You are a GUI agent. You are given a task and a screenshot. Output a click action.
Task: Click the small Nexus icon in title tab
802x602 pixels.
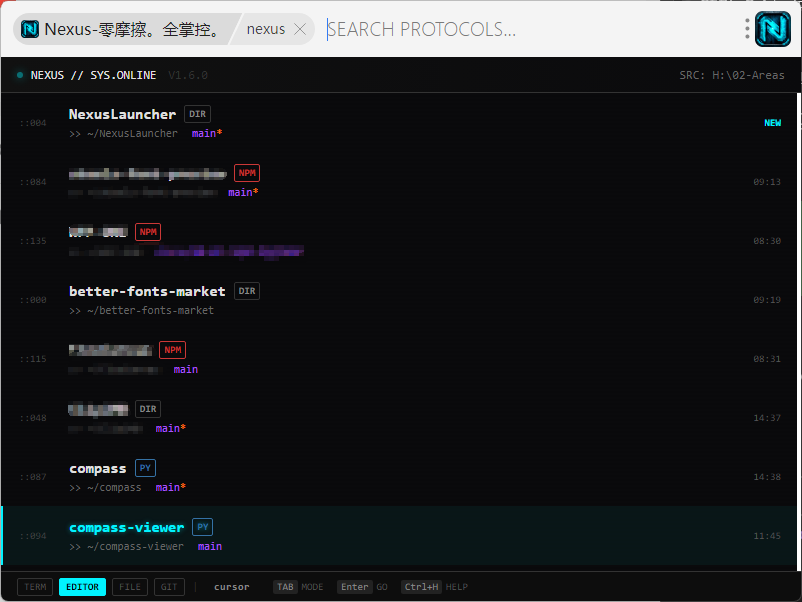[30, 29]
